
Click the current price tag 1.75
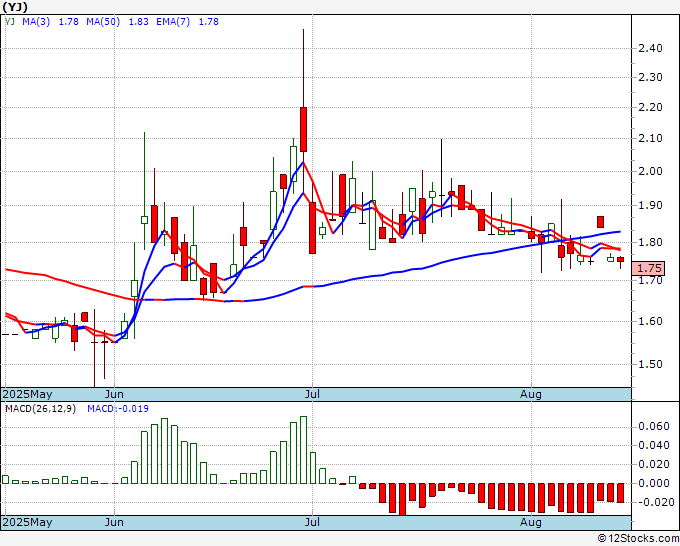(649, 268)
